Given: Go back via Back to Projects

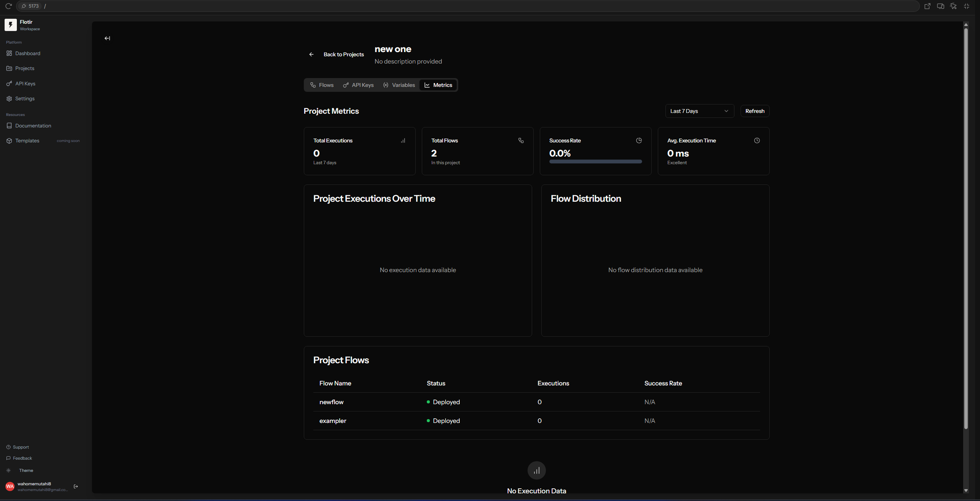Looking at the screenshot, I should 336,54.
